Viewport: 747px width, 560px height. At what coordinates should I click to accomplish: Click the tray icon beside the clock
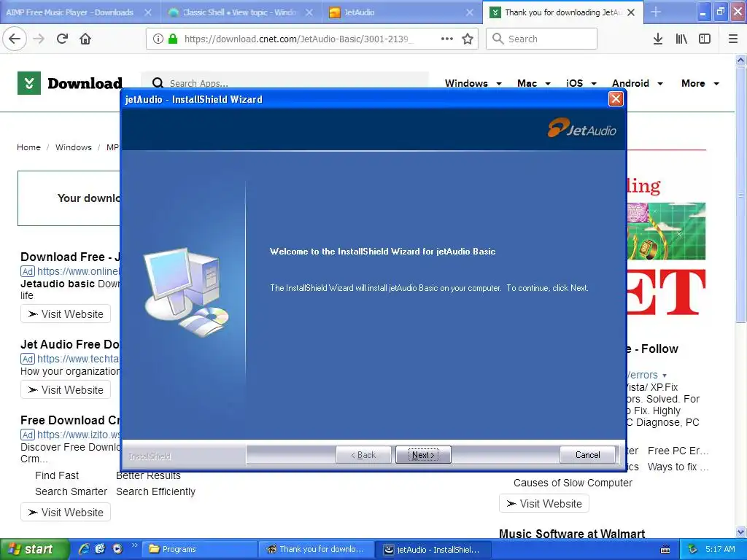(693, 549)
